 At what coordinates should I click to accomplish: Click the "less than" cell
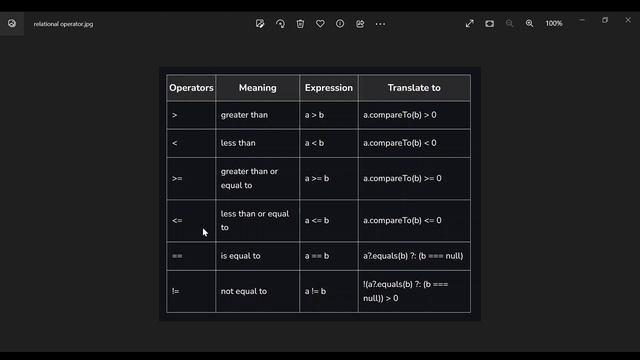click(258, 143)
